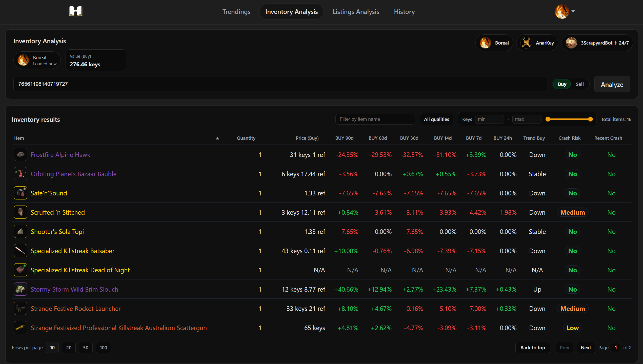Screen dimensions: 643x364
Task: Click the Specialized Killstreak Batsaber icon
Action: (x=21, y=251)
